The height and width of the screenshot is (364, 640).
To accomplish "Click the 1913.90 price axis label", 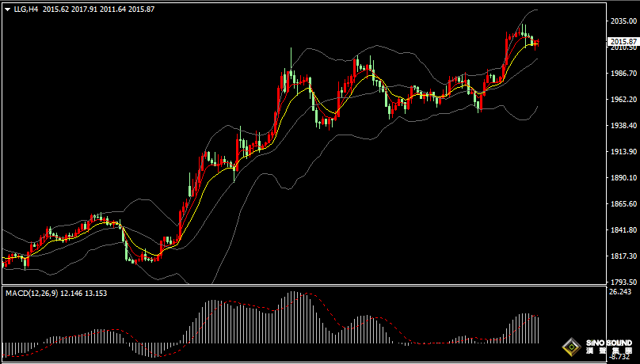I will point(623,152).
